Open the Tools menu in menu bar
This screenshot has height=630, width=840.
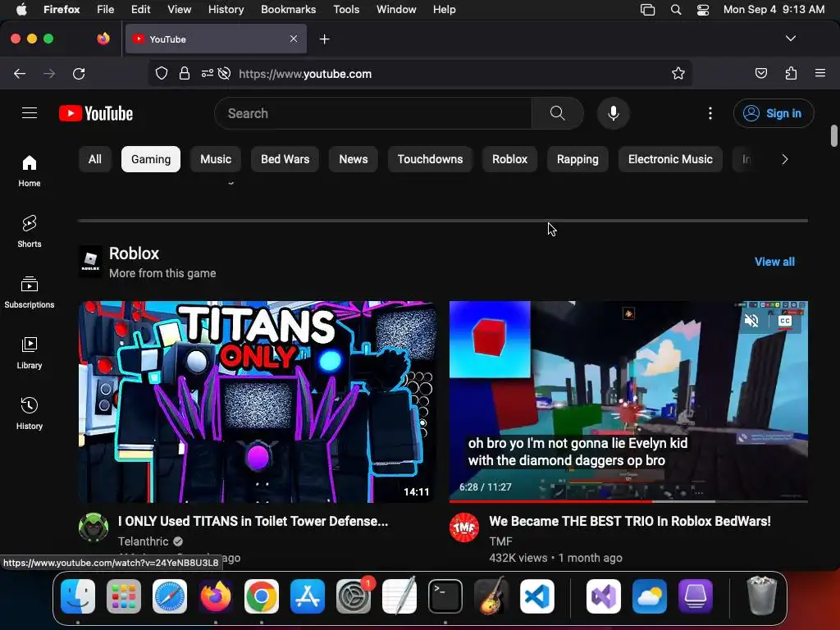[x=346, y=9]
